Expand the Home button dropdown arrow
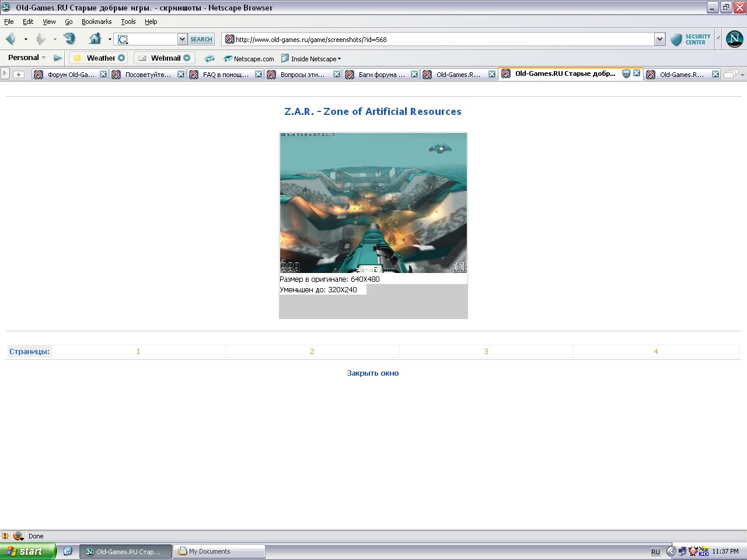This screenshot has height=560, width=747. pyautogui.click(x=110, y=40)
